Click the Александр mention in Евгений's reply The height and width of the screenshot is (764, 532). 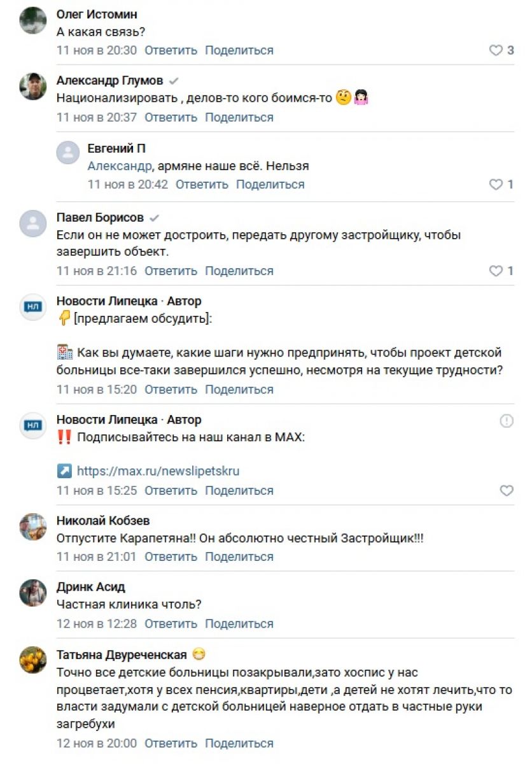point(120,166)
